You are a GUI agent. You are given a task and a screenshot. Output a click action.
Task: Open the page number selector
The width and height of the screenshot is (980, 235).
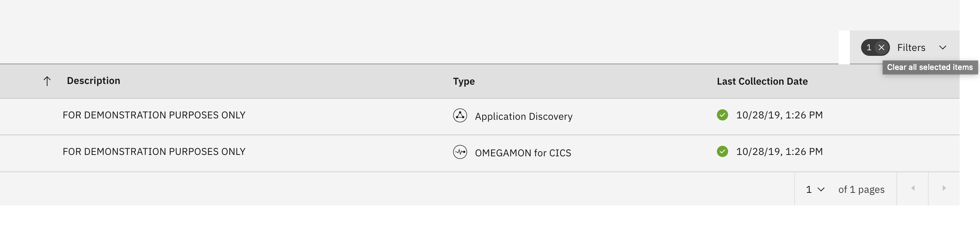815,189
